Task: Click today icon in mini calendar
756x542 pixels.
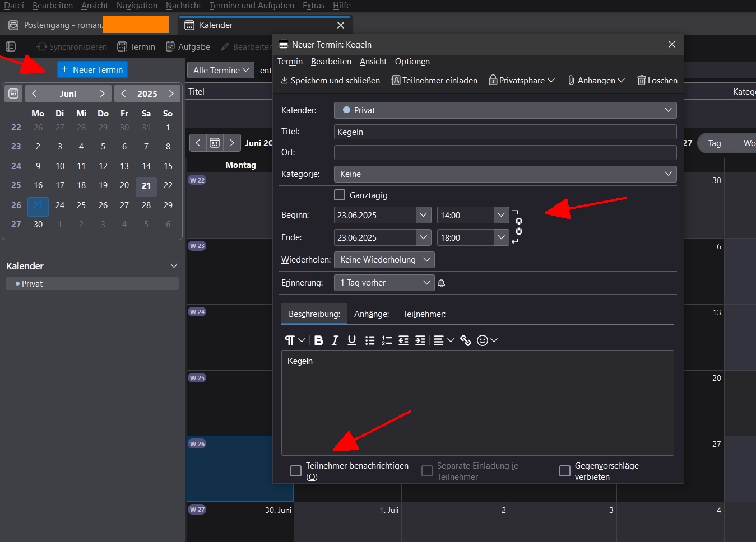Action: coord(13,94)
